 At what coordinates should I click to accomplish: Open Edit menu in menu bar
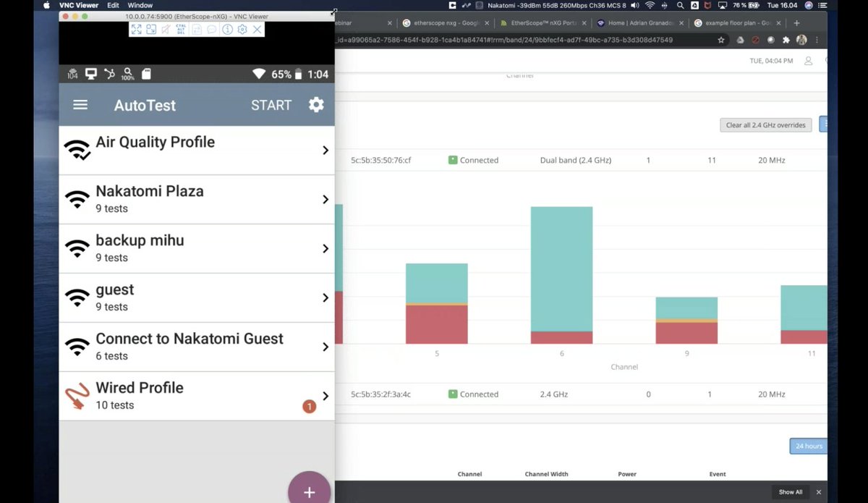113,5
